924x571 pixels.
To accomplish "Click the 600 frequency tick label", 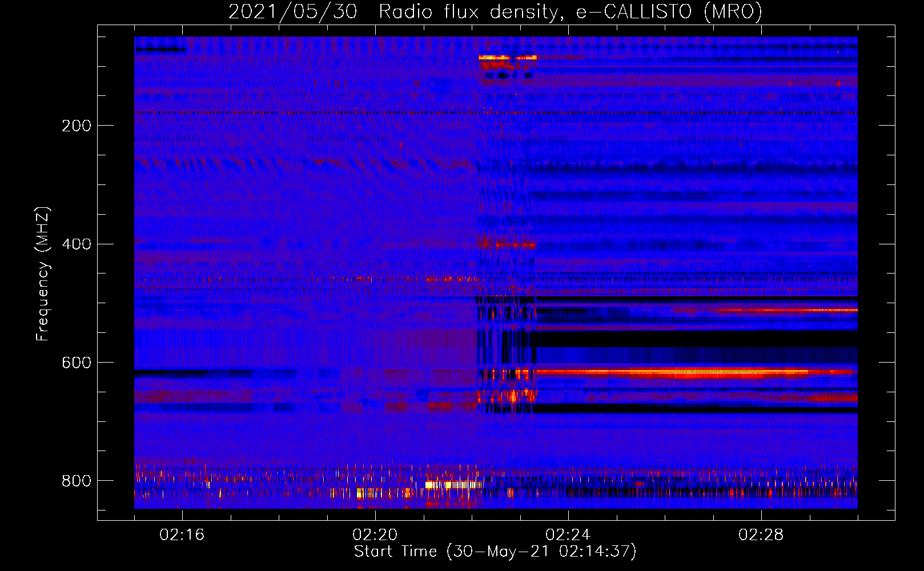I will click(77, 363).
